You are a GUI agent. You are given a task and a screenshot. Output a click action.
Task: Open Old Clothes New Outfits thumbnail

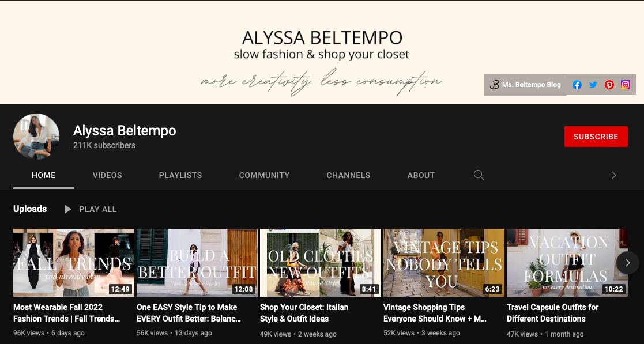[321, 263]
